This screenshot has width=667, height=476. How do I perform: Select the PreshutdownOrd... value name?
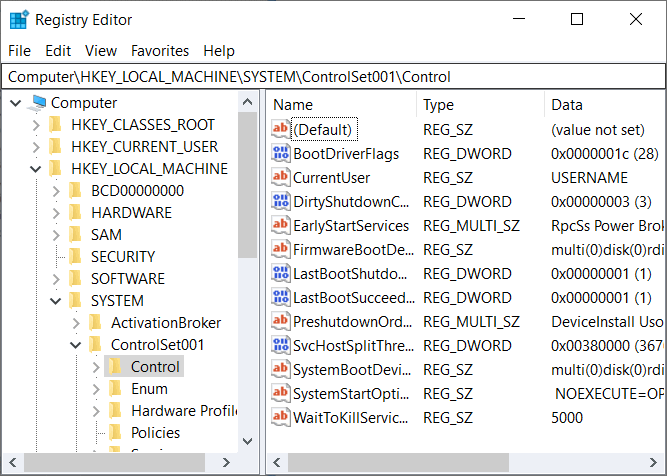353,322
